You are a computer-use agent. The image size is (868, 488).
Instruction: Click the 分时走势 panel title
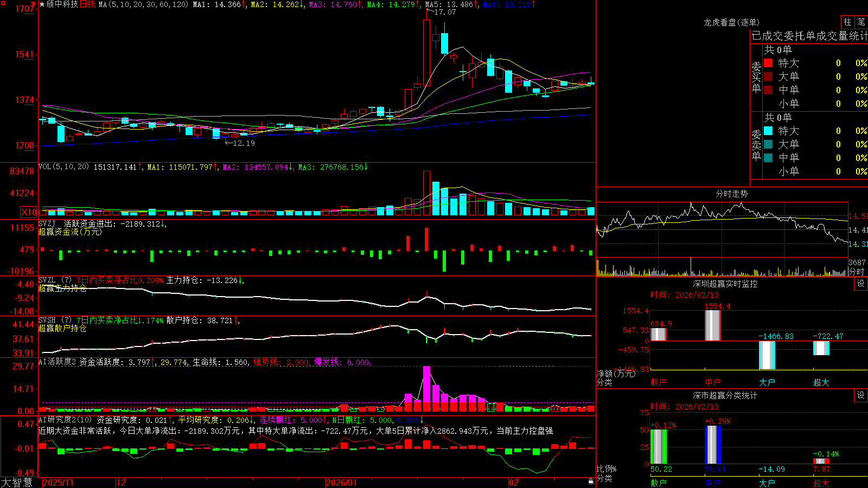731,194
